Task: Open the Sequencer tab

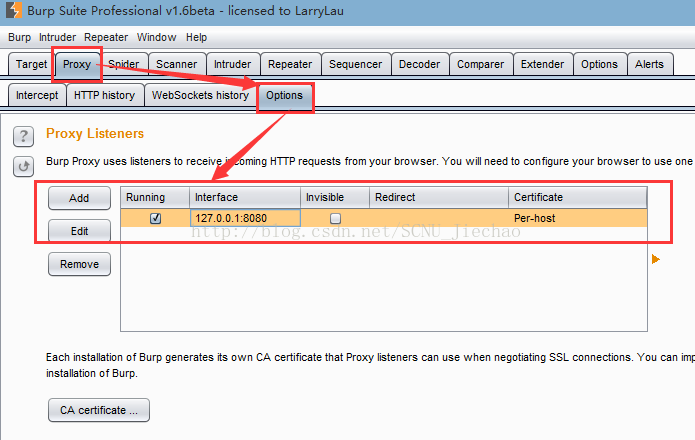Action: 355,64
